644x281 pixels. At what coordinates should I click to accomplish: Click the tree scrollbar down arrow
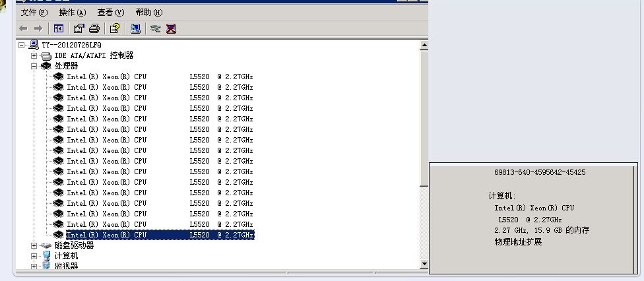(424, 264)
